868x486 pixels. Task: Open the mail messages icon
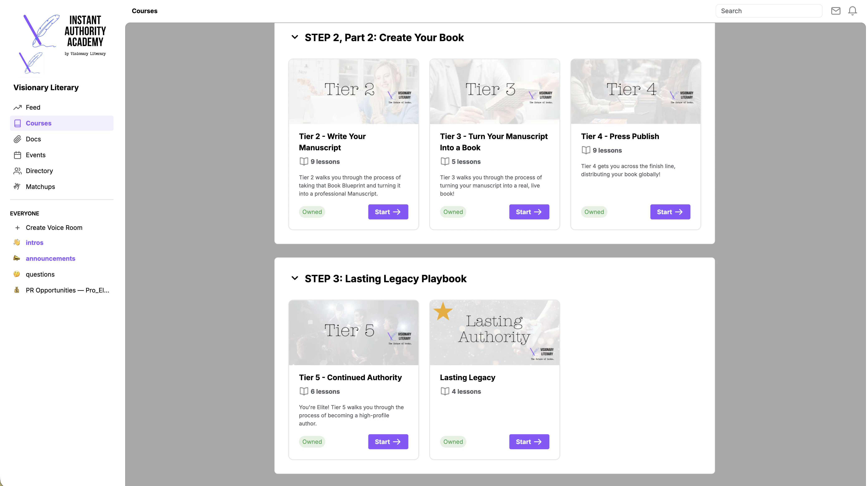coord(835,11)
